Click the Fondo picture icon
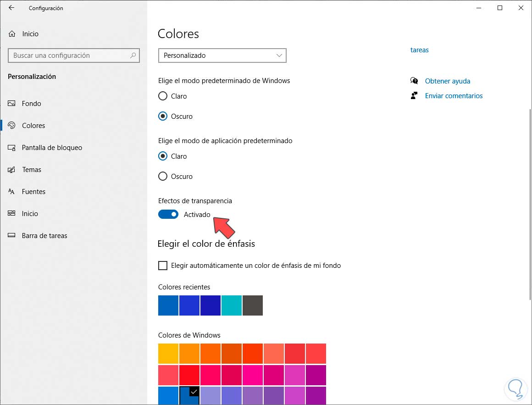This screenshot has width=532, height=405. coord(12,104)
